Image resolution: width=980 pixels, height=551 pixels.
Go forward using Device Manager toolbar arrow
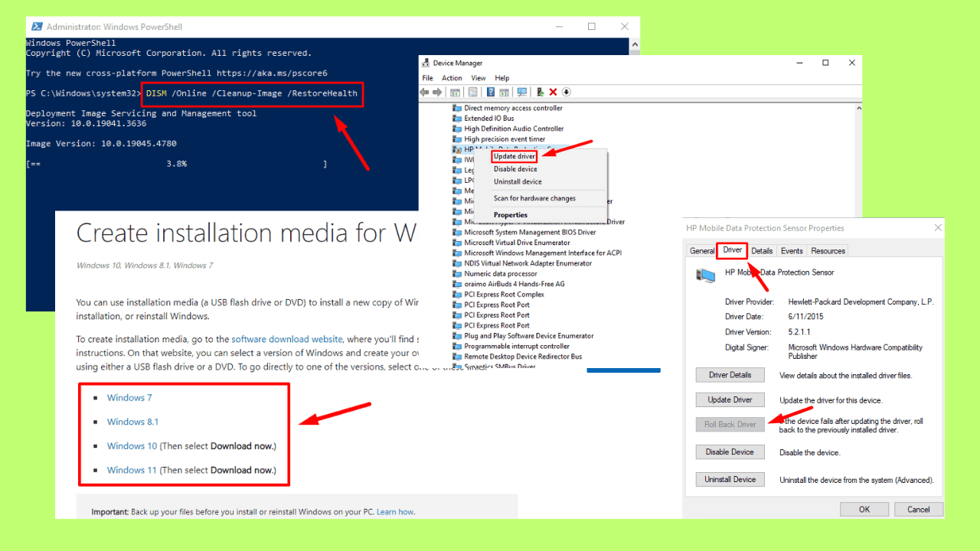[437, 92]
